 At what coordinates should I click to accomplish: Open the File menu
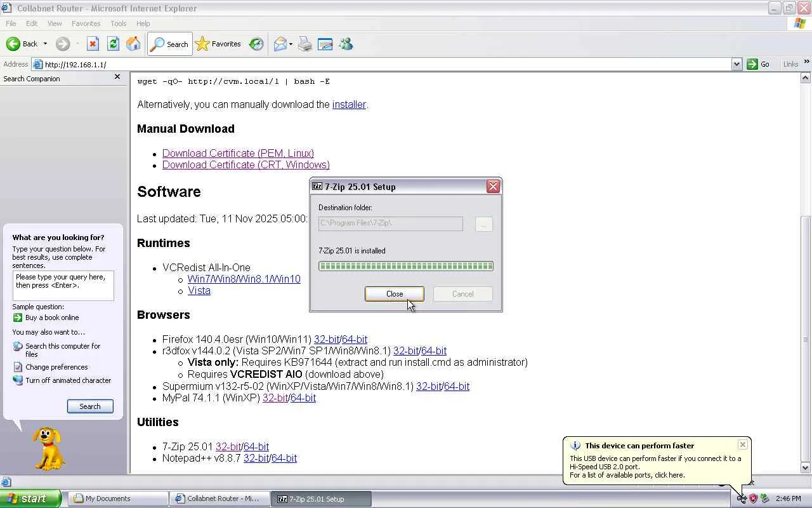click(11, 23)
